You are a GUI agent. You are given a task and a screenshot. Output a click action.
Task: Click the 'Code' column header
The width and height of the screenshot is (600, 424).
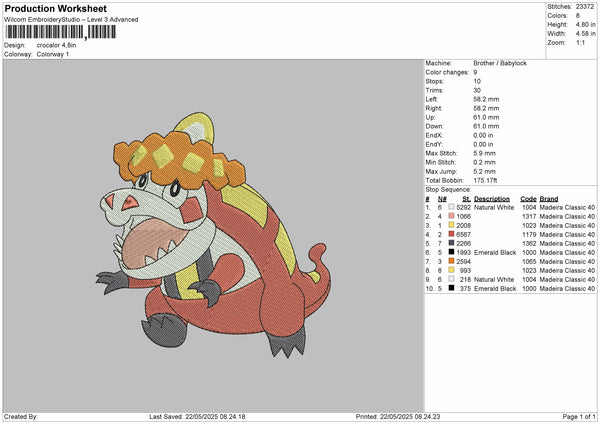pyautogui.click(x=528, y=199)
